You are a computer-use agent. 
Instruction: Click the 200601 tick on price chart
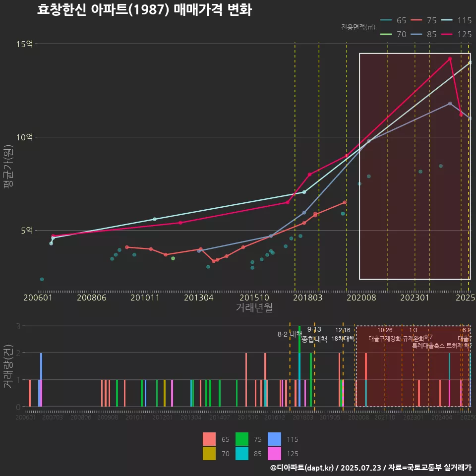(x=38, y=297)
